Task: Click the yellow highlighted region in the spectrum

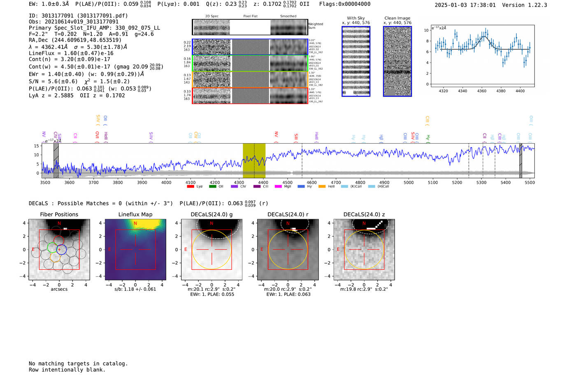Action: [x=254, y=160]
